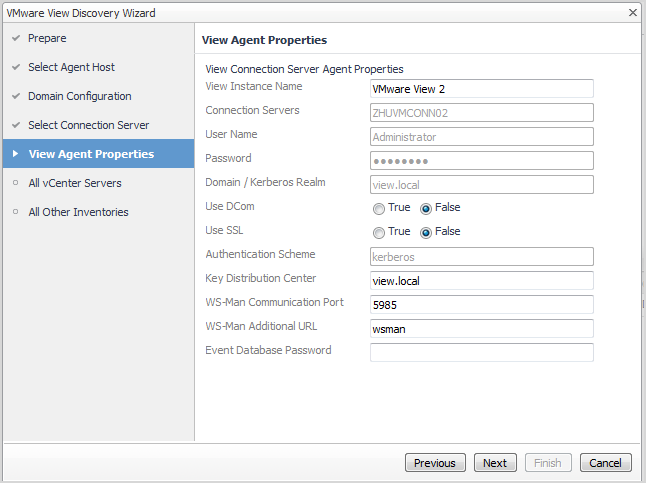This screenshot has height=483, width=646.
Task: Edit the WS-Man Additional URL field
Action: 481,328
